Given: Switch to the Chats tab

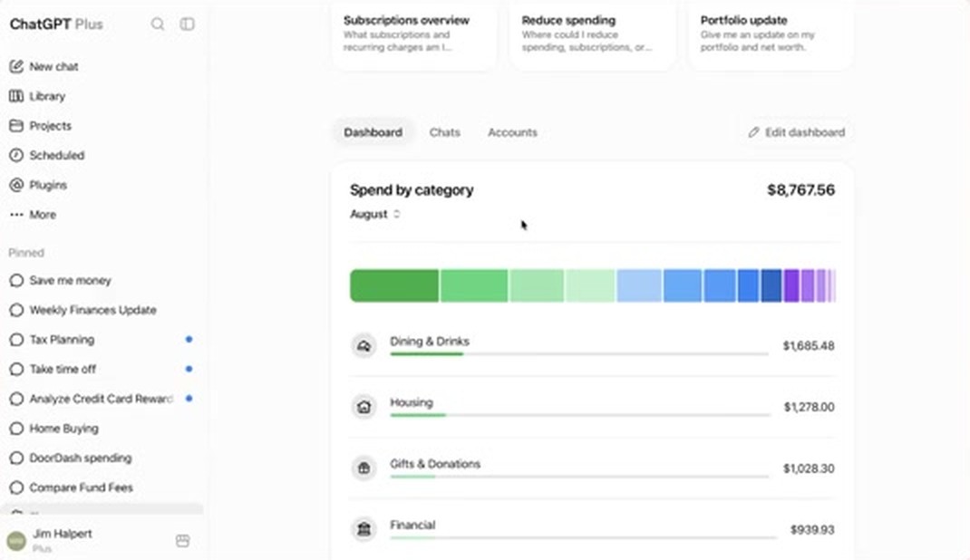Looking at the screenshot, I should pyautogui.click(x=445, y=132).
